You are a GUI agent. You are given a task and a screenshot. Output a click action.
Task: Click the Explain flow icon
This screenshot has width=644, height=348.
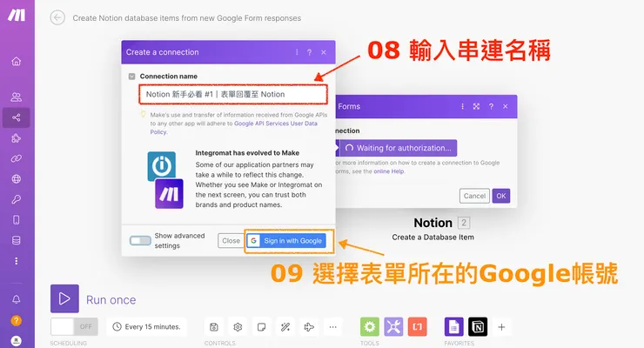pyautogui.click(x=309, y=327)
